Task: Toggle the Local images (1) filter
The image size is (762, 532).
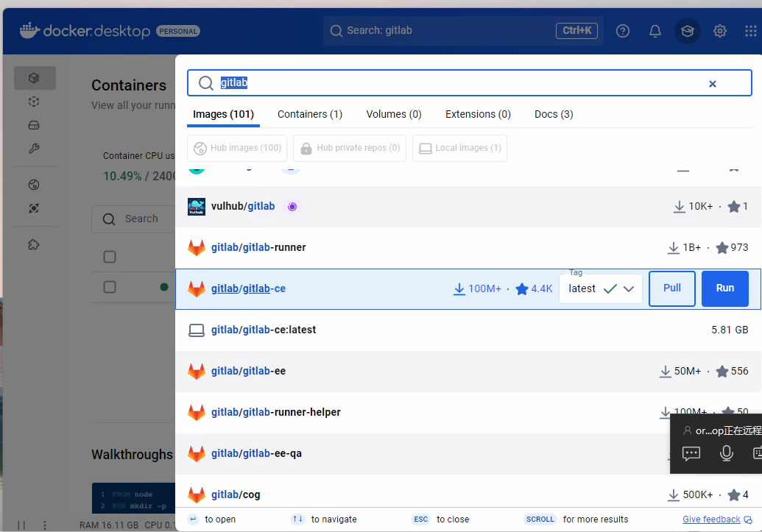Action: pos(459,148)
